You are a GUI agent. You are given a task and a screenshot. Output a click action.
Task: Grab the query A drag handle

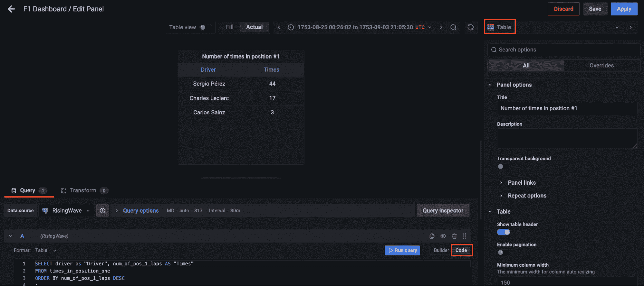(464, 236)
